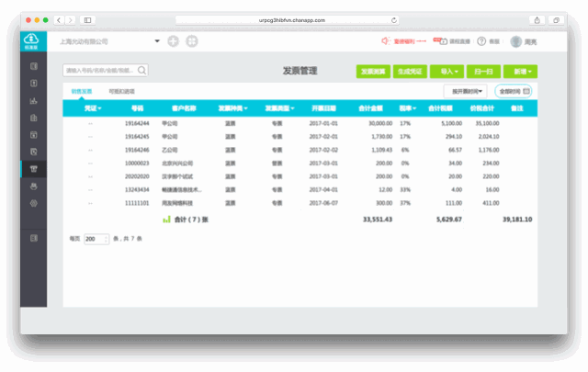Click the page size field showing 200
This screenshot has width=588, height=372.
click(95, 239)
